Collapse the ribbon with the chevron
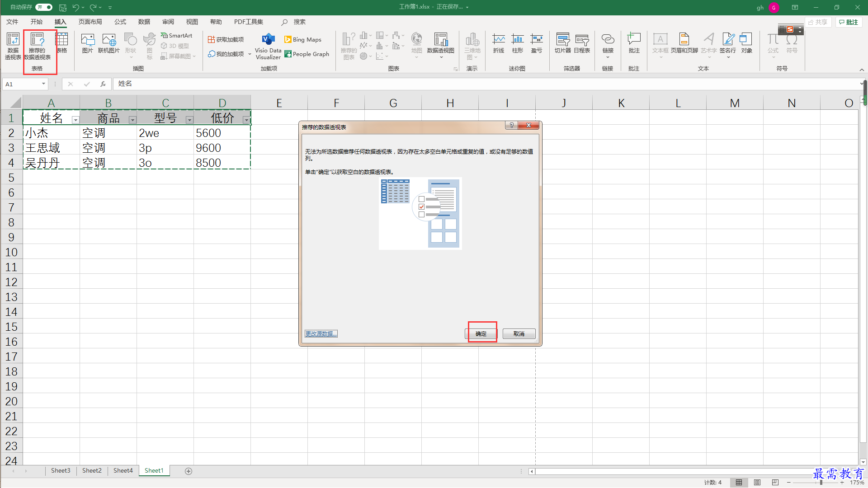This screenshot has width=868, height=488. [862, 70]
